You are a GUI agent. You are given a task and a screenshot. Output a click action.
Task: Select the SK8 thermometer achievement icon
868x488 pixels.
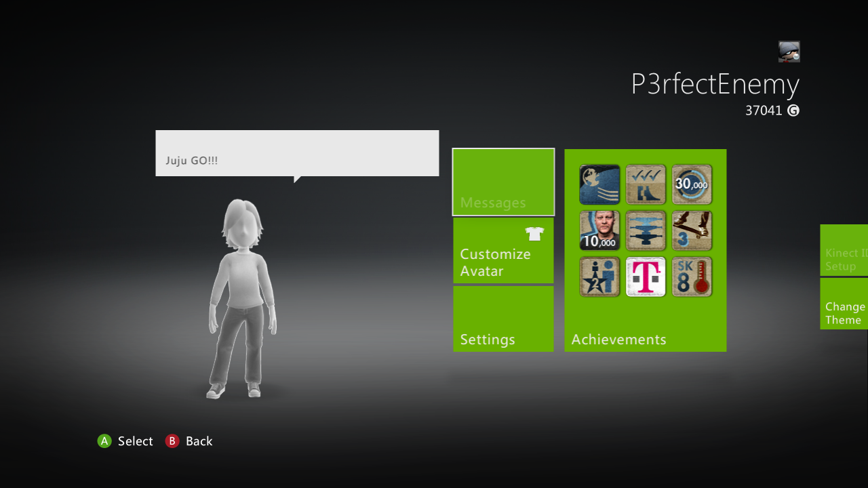(x=692, y=277)
